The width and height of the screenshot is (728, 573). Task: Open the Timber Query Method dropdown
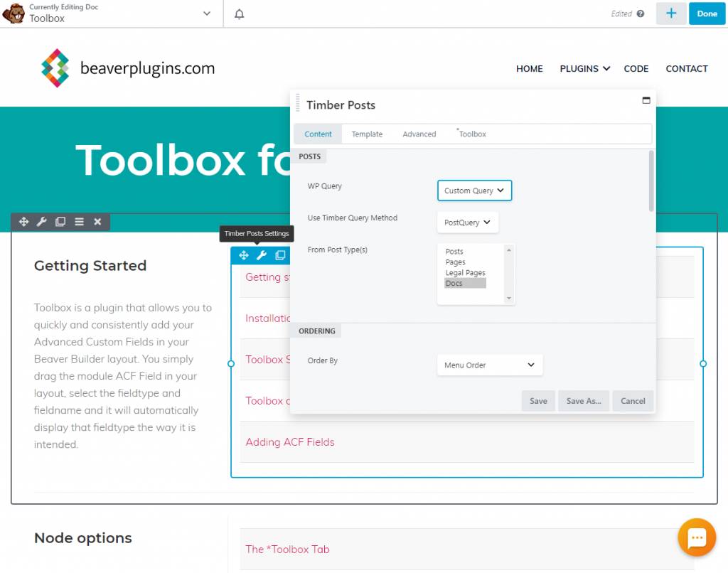(467, 222)
